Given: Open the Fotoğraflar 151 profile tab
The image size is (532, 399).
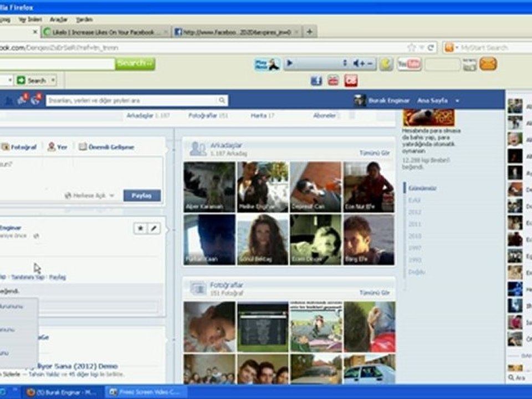Looking at the screenshot, I should pyautogui.click(x=208, y=115).
